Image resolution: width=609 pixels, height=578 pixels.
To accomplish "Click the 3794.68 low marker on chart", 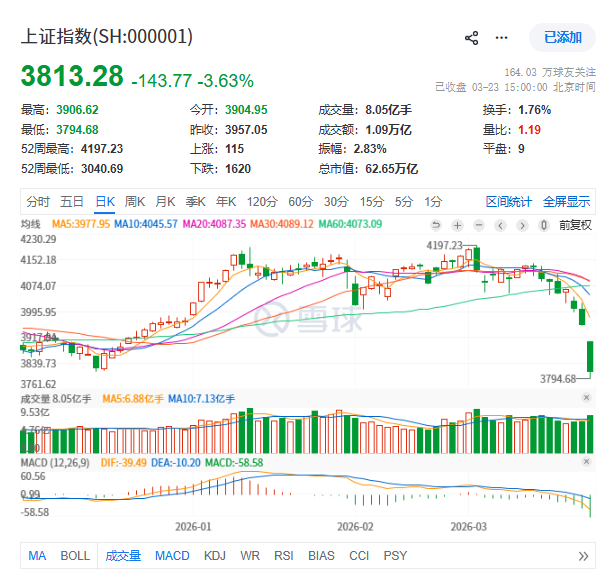I will click(558, 378).
